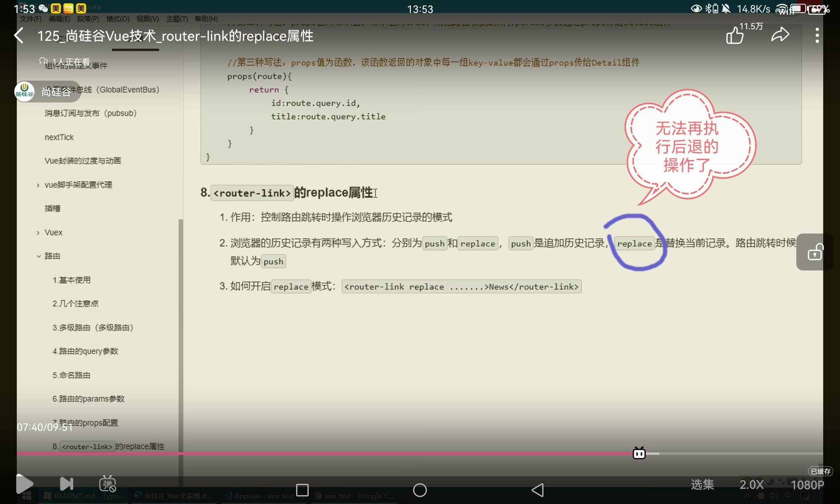The width and height of the screenshot is (840, 504).
Task: Open the three-dot more options menu
Action: pyautogui.click(x=817, y=36)
